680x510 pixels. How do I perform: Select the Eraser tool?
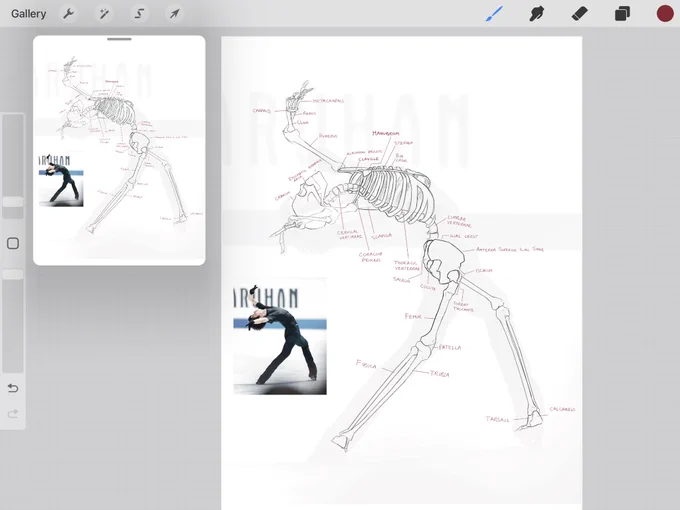[580, 14]
